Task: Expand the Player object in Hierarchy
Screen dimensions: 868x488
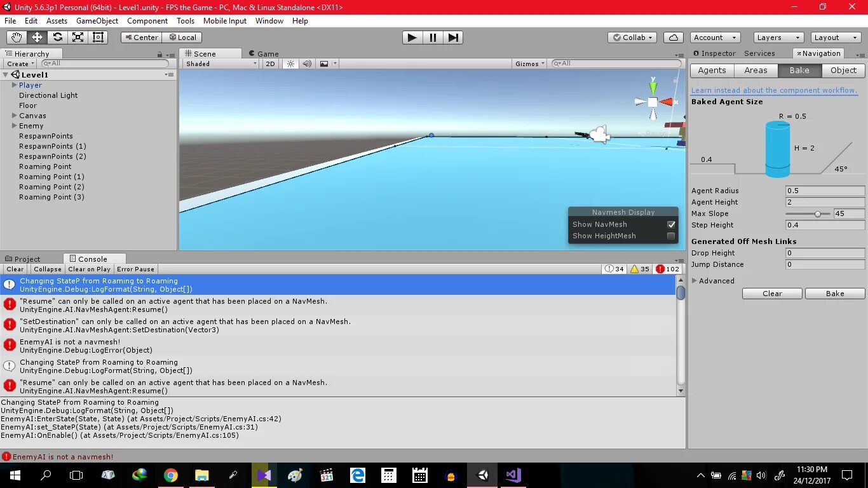Action: (14, 85)
